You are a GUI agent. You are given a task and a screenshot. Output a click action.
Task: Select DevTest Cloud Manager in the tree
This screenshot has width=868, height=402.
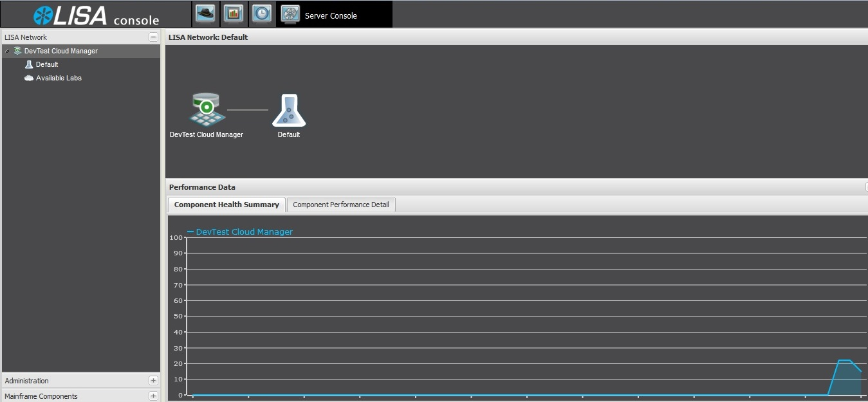pos(61,51)
